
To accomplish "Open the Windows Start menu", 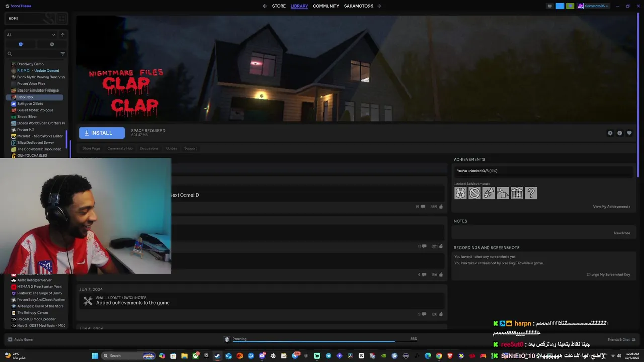I will tap(95, 356).
